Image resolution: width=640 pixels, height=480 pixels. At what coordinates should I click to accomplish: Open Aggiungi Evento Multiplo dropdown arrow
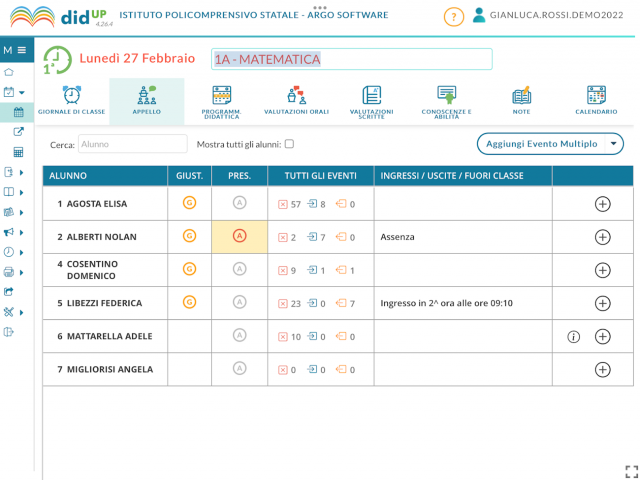pyautogui.click(x=613, y=144)
